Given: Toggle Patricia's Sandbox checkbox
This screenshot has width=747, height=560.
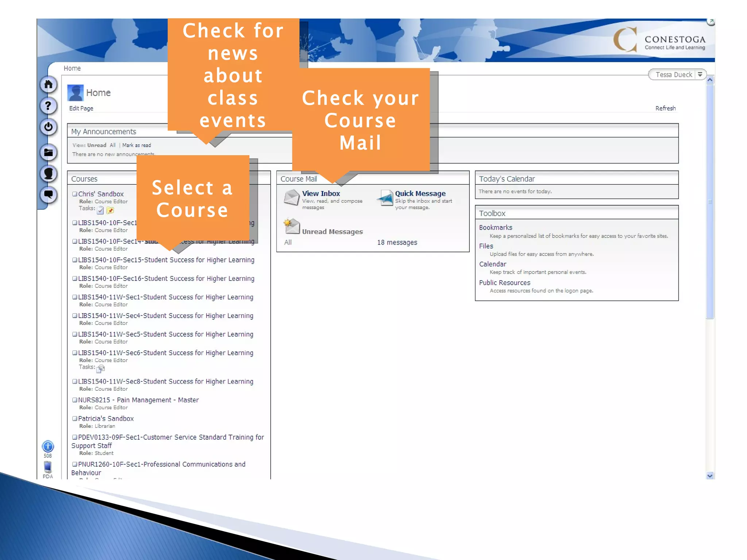Looking at the screenshot, I should (x=75, y=419).
